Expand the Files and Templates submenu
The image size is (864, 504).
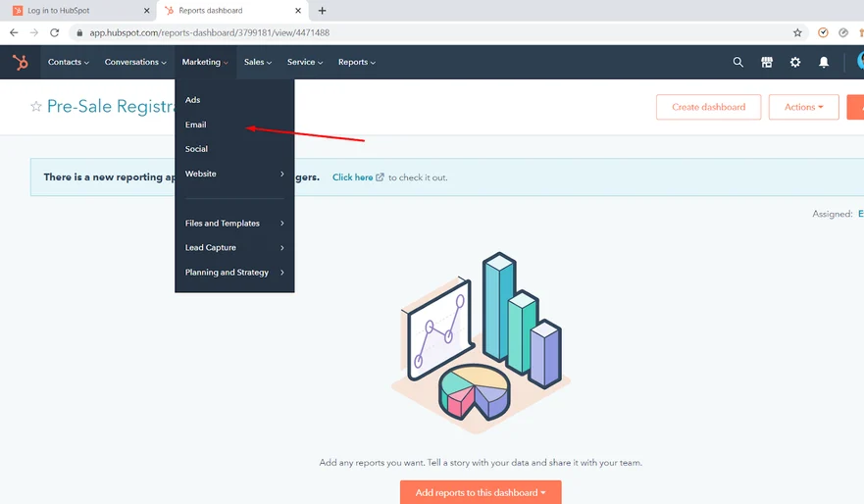click(234, 224)
